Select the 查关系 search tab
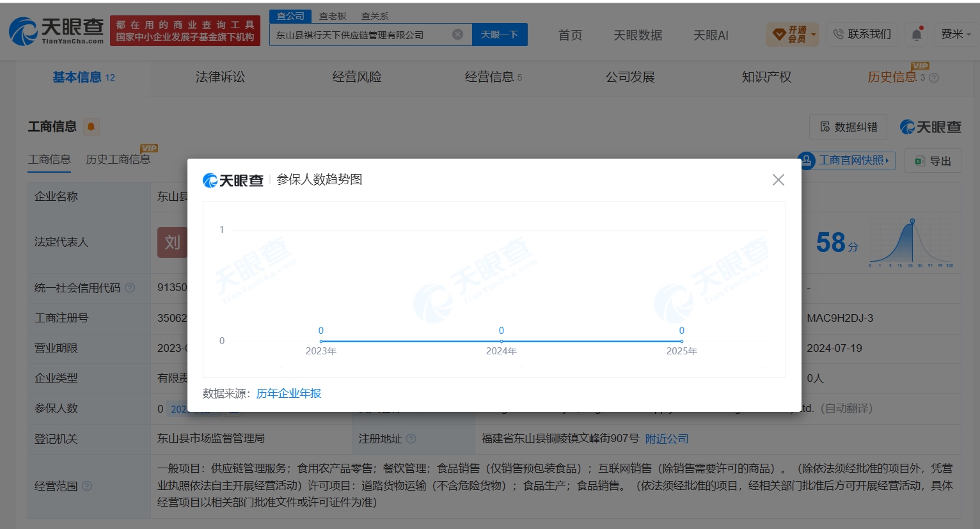Viewport: 980px width, 529px height. tap(375, 16)
